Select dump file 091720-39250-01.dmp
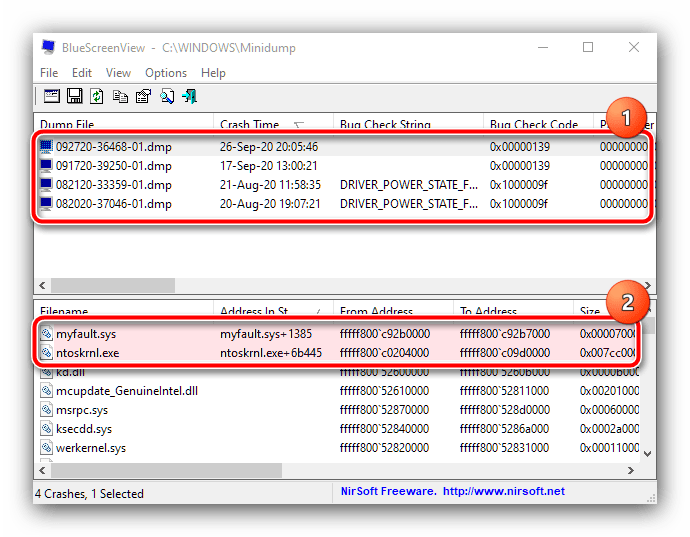690x537 pixels. pyautogui.click(x=114, y=166)
